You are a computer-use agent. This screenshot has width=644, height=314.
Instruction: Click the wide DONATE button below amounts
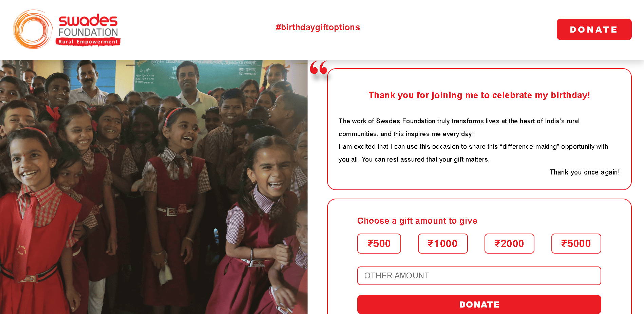pos(479,304)
